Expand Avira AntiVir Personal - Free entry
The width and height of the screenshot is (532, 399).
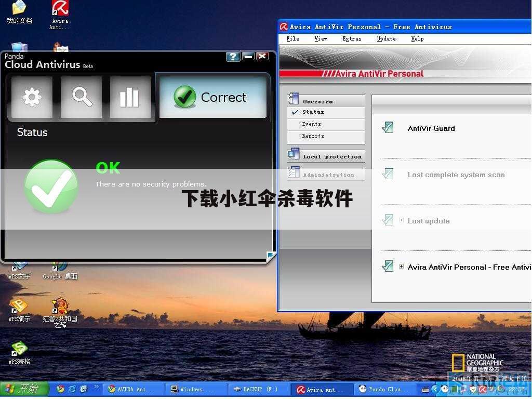(x=401, y=267)
